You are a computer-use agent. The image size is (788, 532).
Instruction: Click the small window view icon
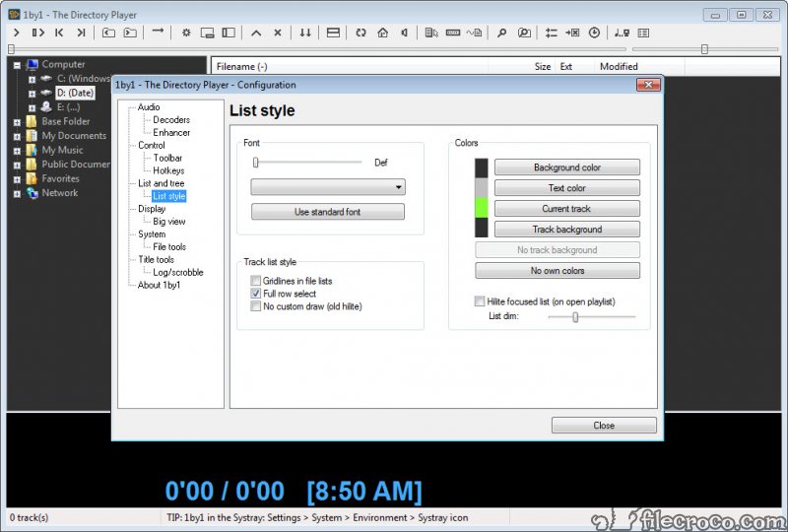point(207,33)
